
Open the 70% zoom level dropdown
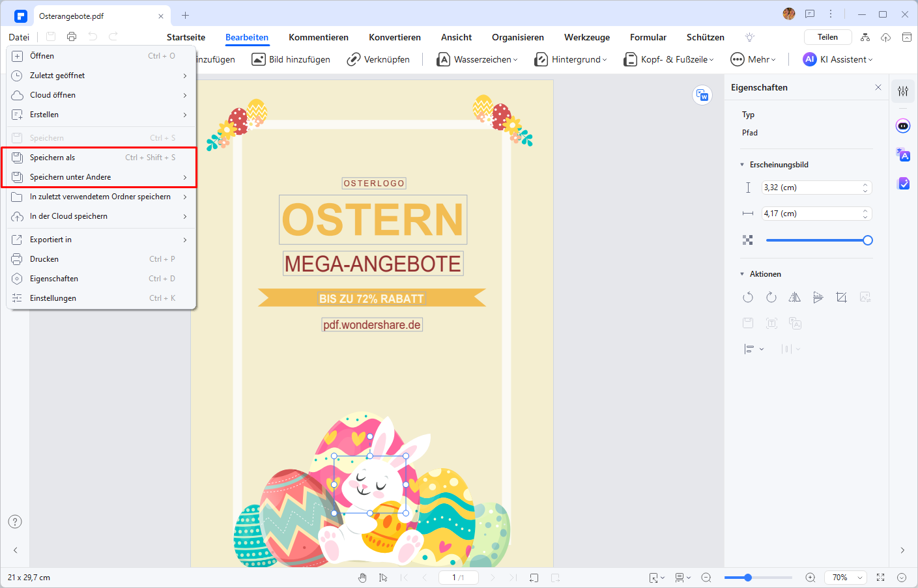[846, 578]
